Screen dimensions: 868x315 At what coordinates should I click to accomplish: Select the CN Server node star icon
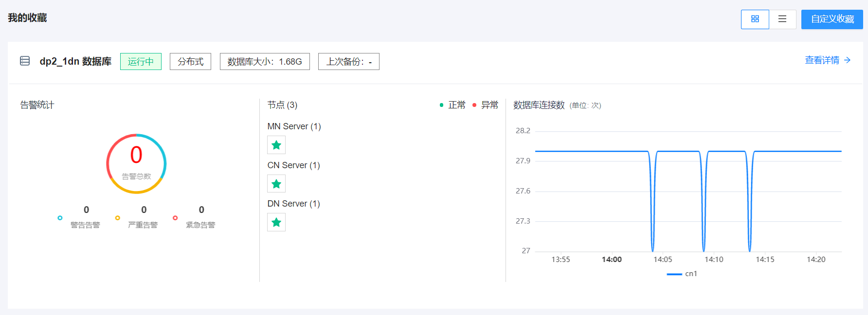click(x=276, y=184)
